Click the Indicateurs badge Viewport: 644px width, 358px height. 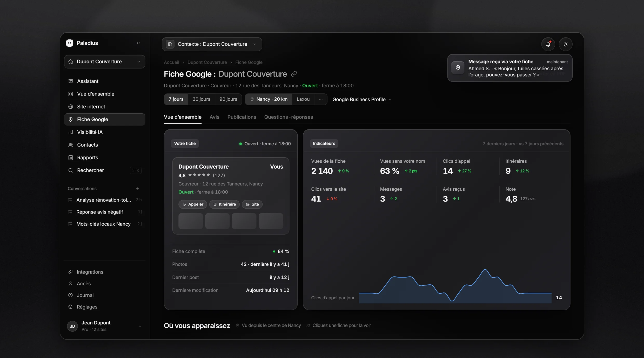(324, 143)
